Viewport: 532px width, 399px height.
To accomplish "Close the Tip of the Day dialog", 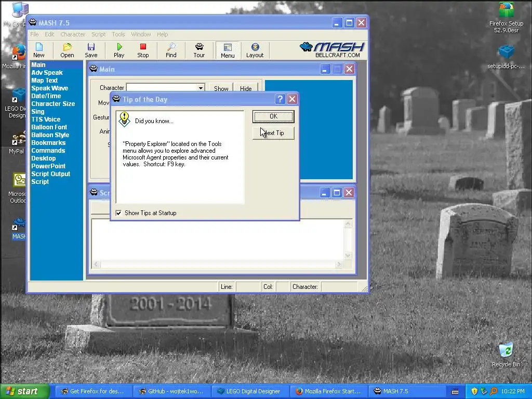I will [x=292, y=99].
